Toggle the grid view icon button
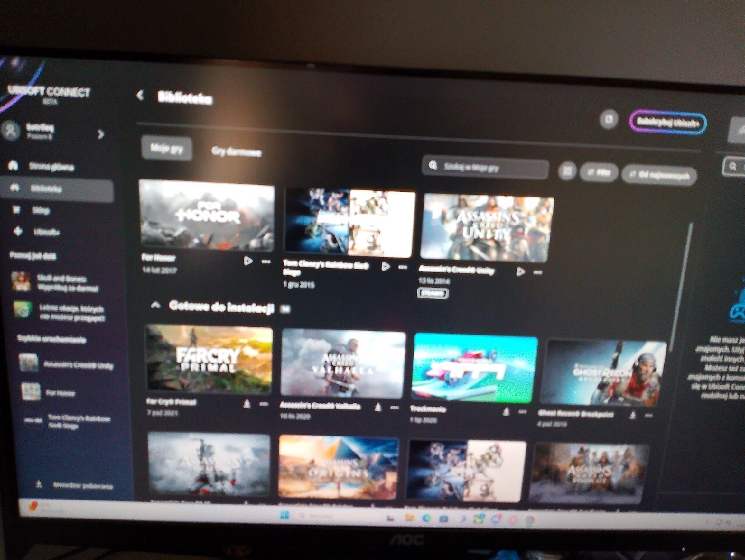Viewport: 745px width, 560px height. tap(567, 171)
